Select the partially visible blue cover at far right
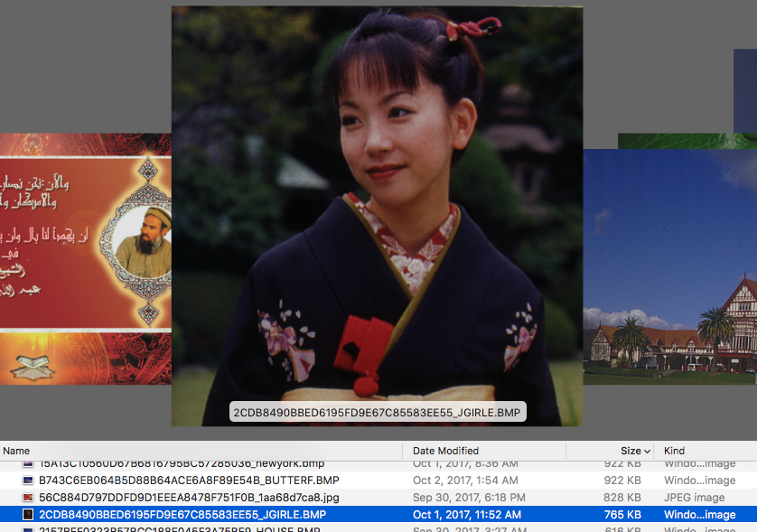This screenshot has width=757, height=532. tap(745, 90)
